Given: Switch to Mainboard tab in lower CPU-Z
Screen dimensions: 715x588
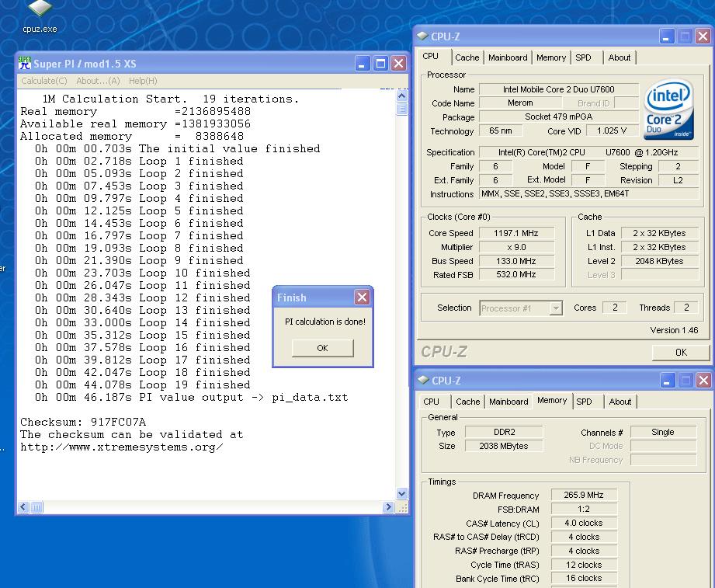Looking at the screenshot, I should click(508, 402).
